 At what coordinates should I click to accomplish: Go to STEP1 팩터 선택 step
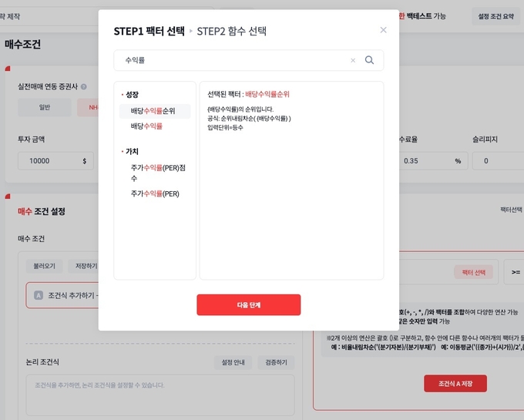pos(149,32)
